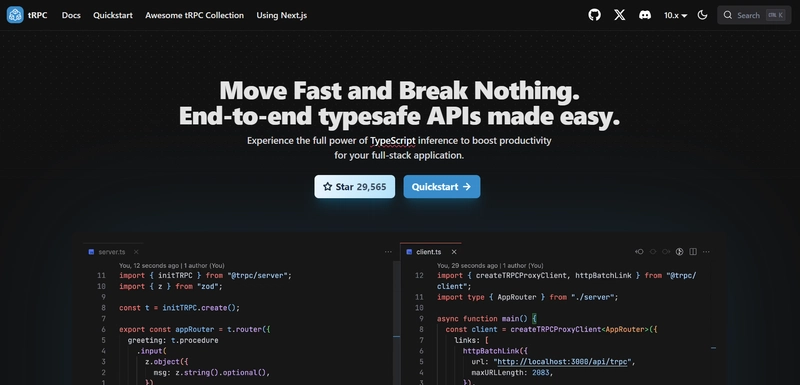Image resolution: width=800 pixels, height=385 pixels.
Task: Open server.ts pane more actions ellipsis
Action: 388,252
